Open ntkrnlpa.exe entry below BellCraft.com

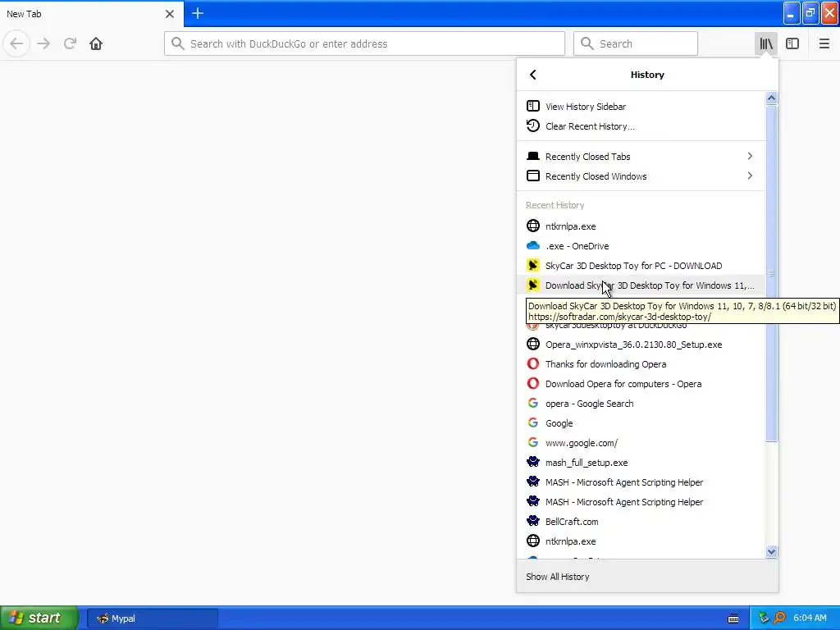coord(641,541)
